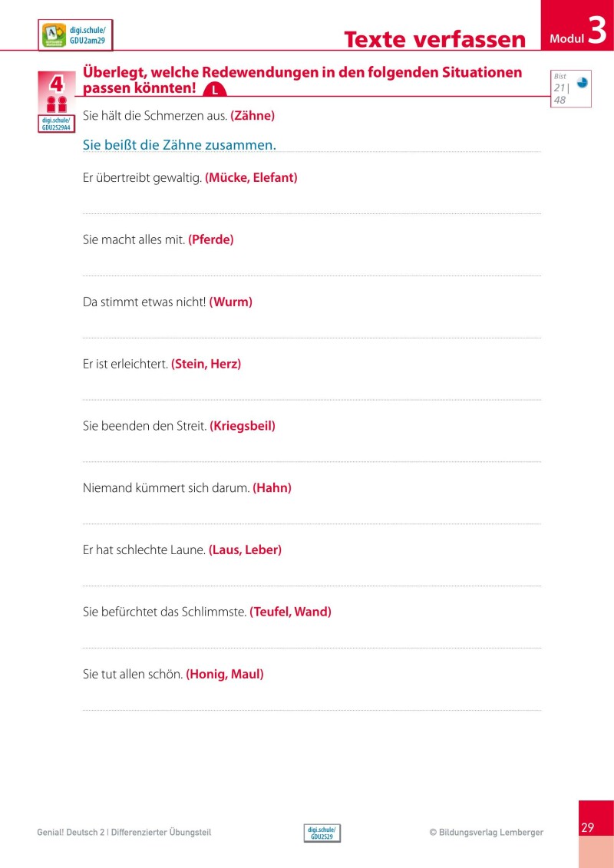
Task: Click the Modul 3 red corner badge
Action: coord(576,29)
